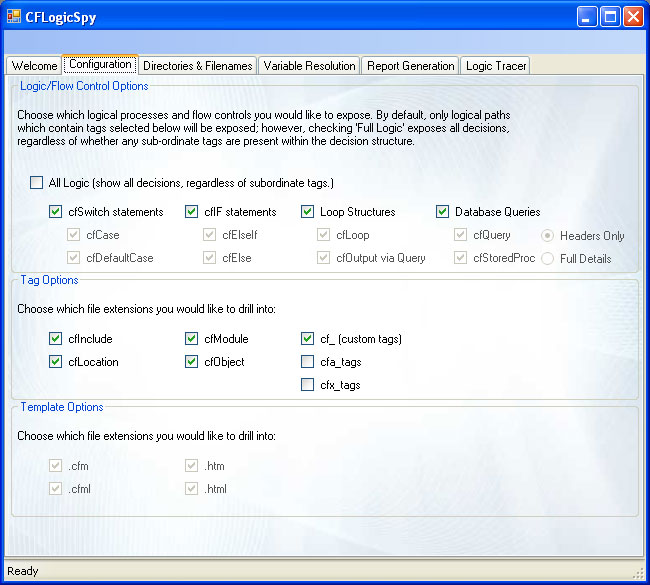Click the Logic/Flow Control Options group title

coord(84,86)
